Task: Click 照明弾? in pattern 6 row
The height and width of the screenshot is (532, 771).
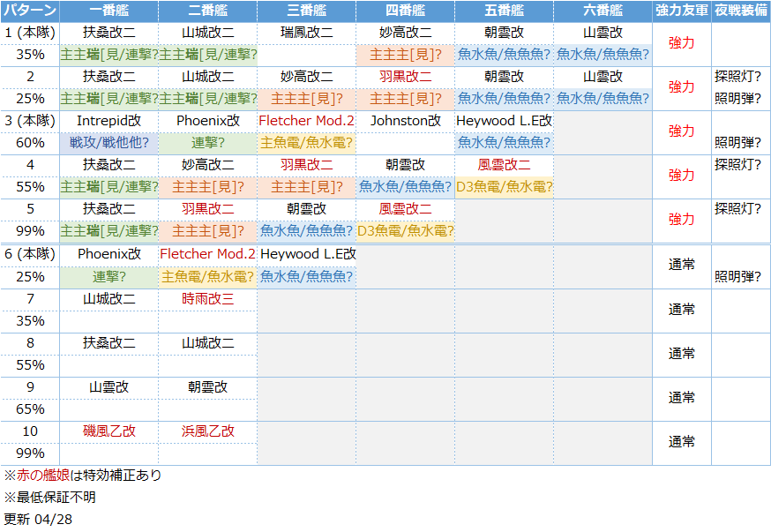Action: [x=737, y=277]
